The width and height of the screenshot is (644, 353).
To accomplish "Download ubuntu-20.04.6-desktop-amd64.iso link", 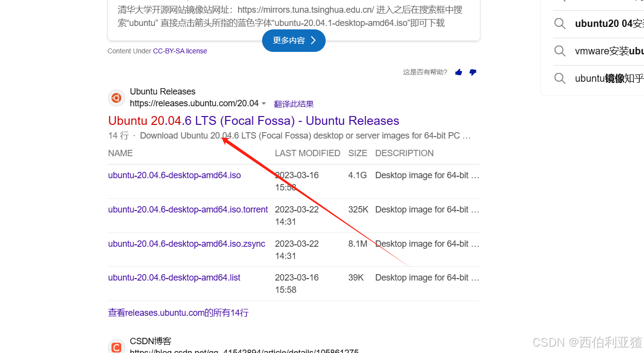I will [x=175, y=175].
